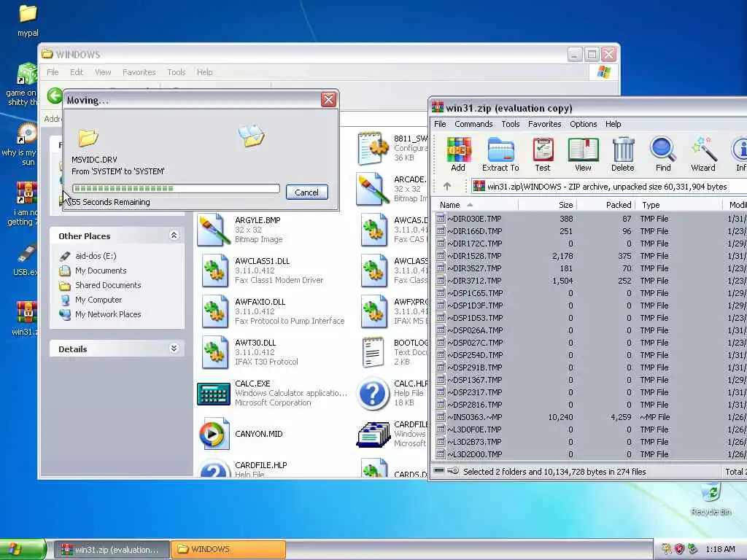Screen dimensions: 747x560
Task: Click the system tray clock
Action: pos(720,549)
